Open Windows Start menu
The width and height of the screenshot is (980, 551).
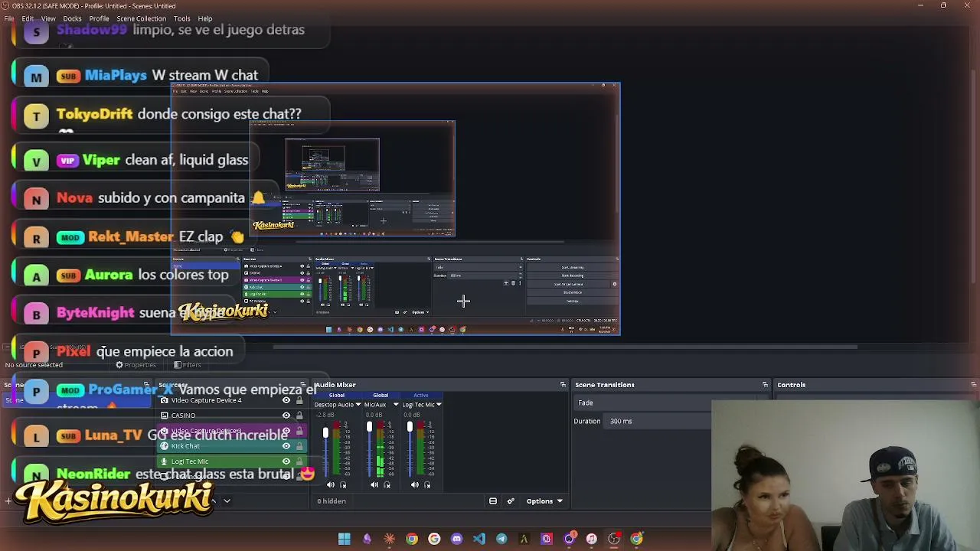pyautogui.click(x=345, y=539)
